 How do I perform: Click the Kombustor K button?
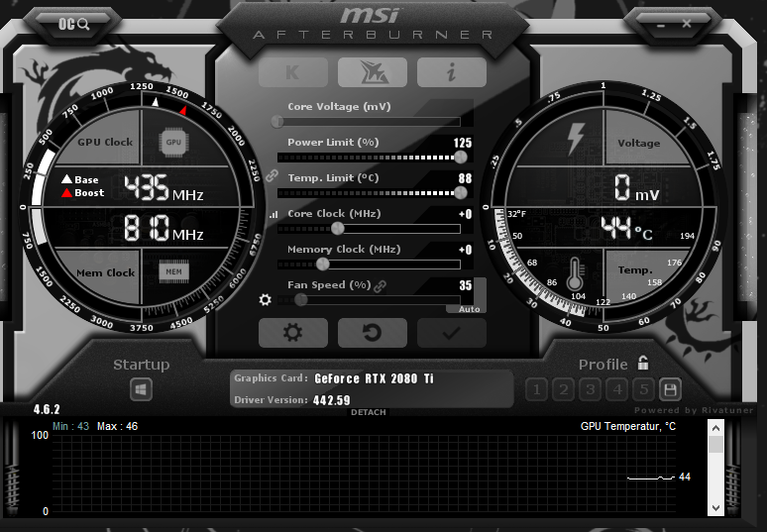click(x=293, y=72)
